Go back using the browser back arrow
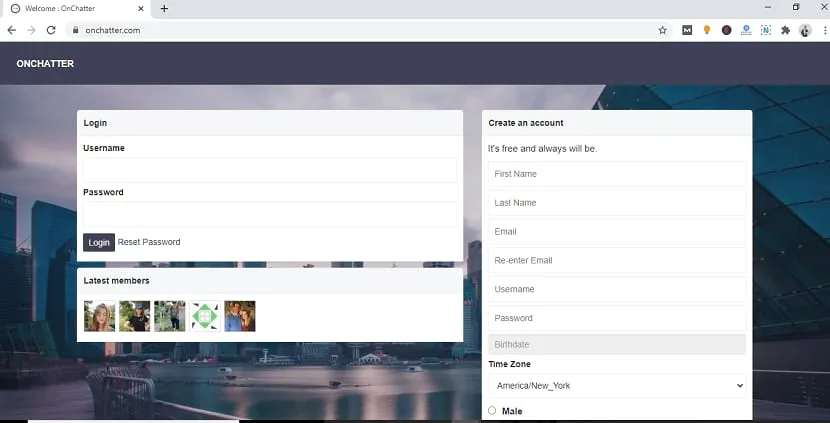The image size is (830, 423). (12, 30)
